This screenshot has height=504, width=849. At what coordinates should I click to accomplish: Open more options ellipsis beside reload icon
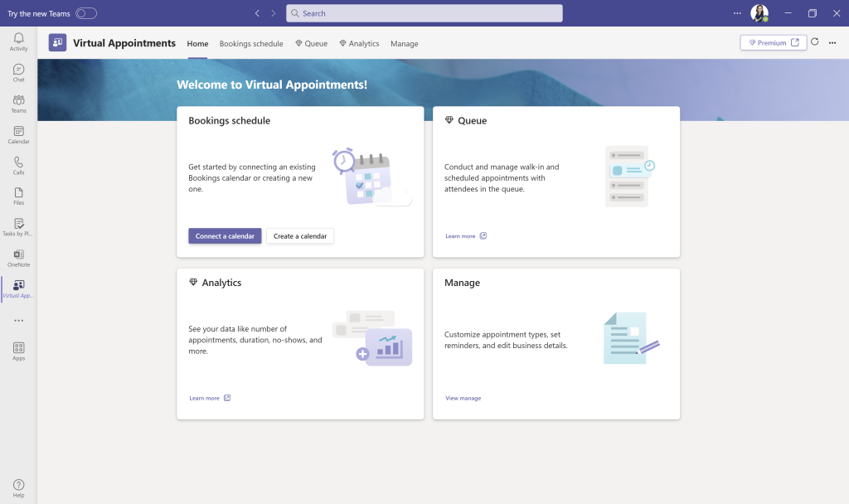click(x=832, y=43)
